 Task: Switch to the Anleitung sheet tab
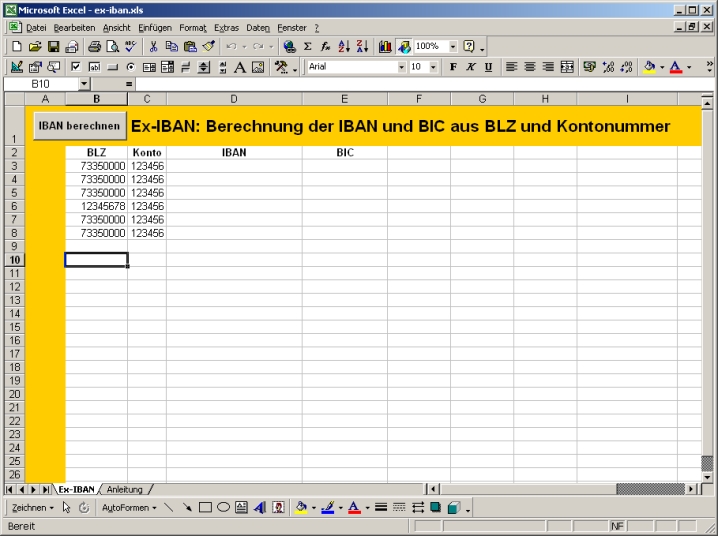pos(124,489)
